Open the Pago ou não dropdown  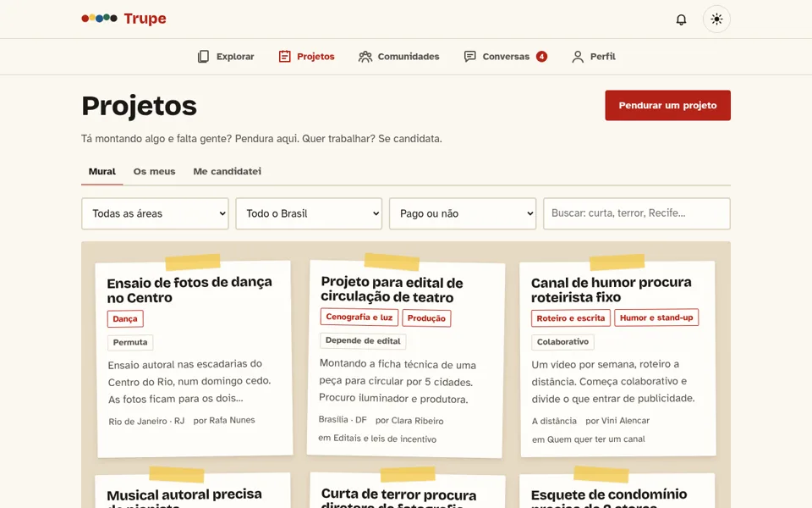(x=463, y=213)
